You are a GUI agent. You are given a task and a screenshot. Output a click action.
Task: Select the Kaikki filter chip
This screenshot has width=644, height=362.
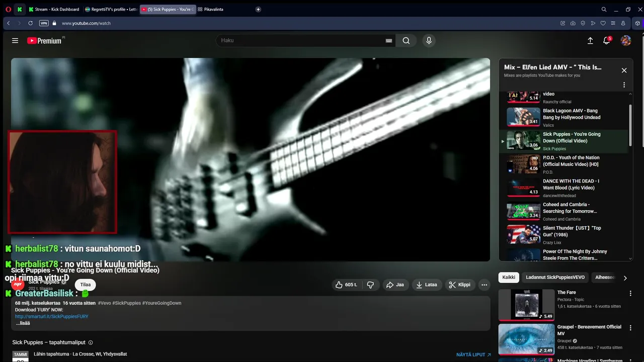click(x=509, y=278)
